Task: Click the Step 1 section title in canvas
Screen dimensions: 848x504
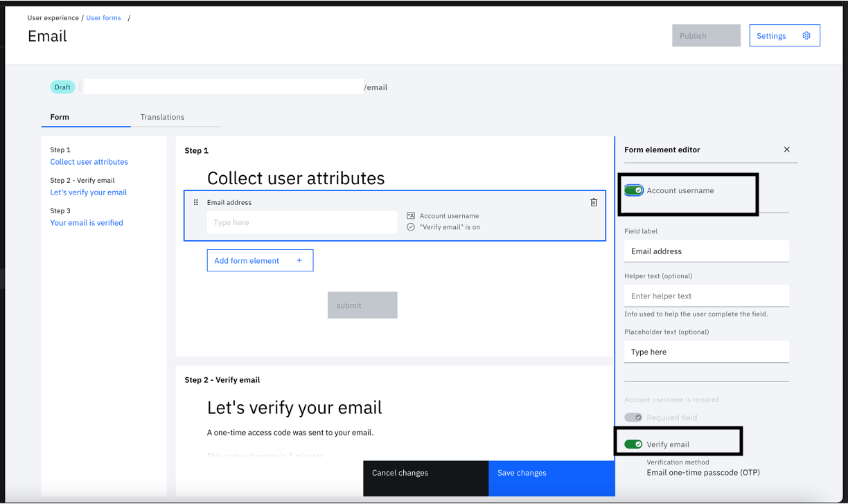Action: (x=196, y=151)
